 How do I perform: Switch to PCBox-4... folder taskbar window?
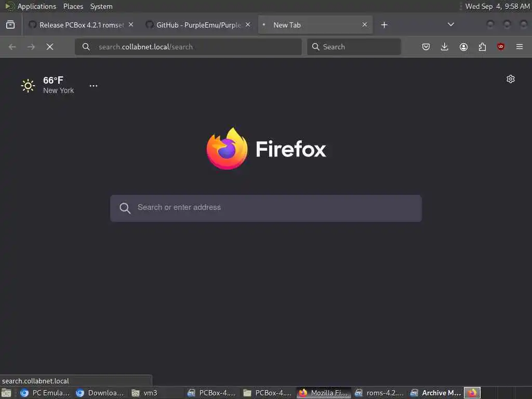(x=268, y=393)
